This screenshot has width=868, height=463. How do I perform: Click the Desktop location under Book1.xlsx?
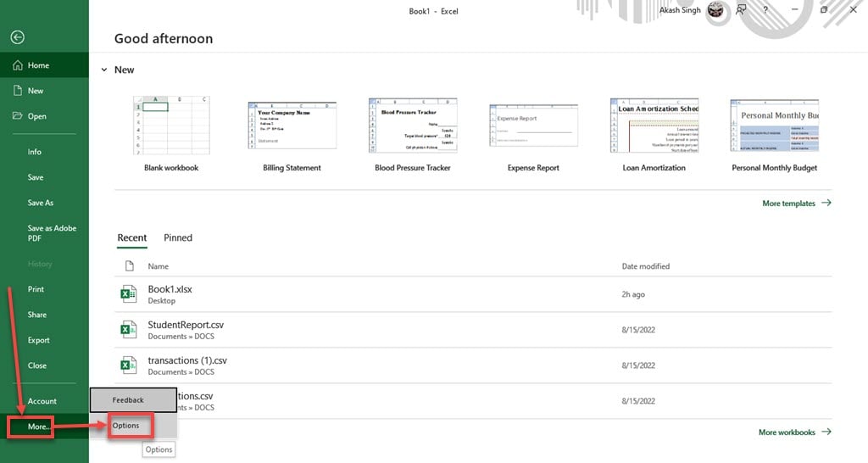click(162, 301)
